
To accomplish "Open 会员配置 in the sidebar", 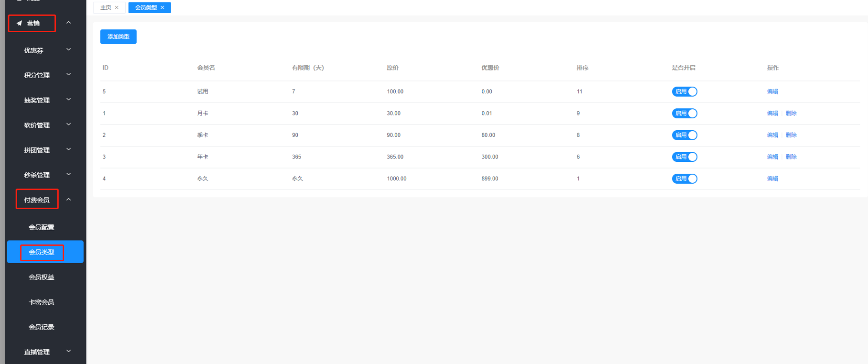I will click(42, 227).
